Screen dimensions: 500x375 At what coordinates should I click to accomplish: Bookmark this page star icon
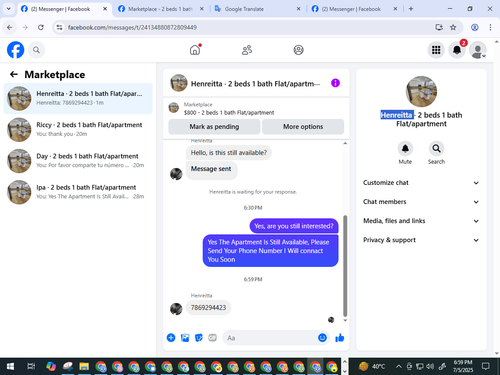pos(453,27)
